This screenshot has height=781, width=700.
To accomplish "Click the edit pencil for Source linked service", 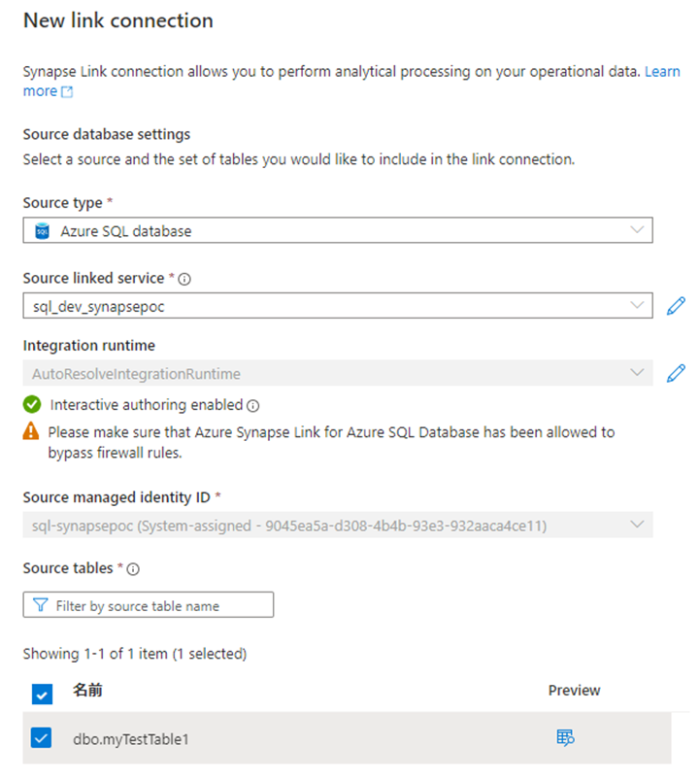I will click(676, 306).
